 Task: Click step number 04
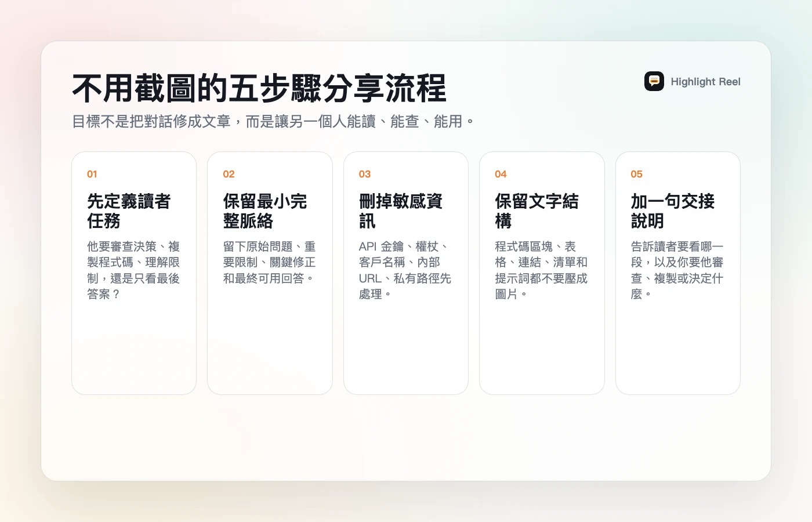pyautogui.click(x=501, y=174)
